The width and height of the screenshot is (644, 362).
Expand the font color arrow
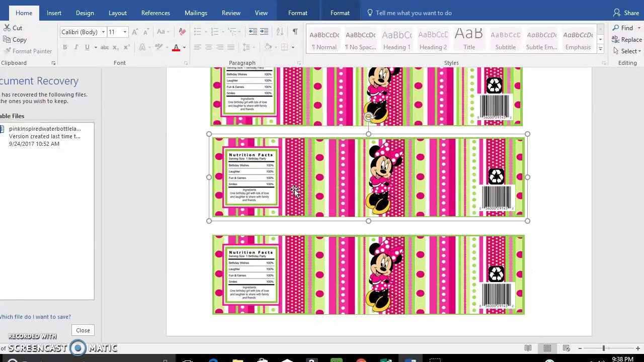(184, 47)
